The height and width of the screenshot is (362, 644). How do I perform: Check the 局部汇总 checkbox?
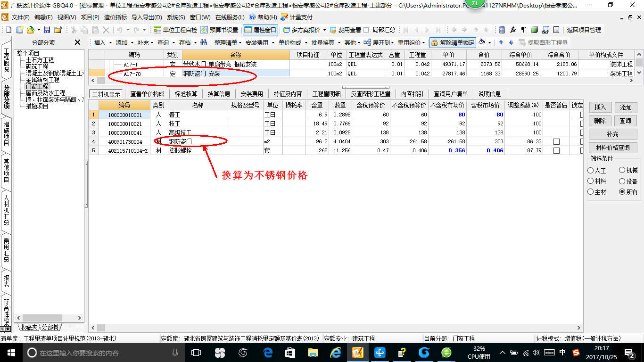(x=366, y=30)
